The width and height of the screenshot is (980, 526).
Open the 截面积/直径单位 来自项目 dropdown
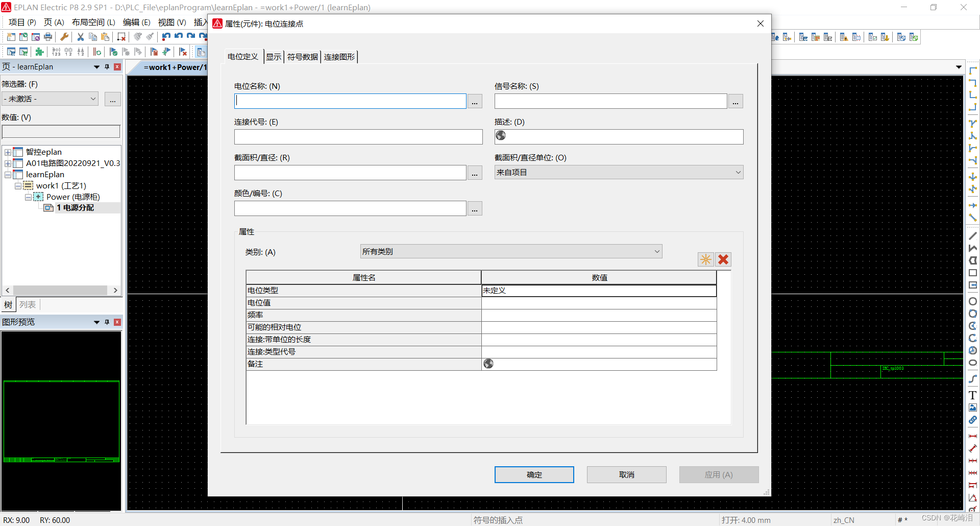(x=619, y=172)
